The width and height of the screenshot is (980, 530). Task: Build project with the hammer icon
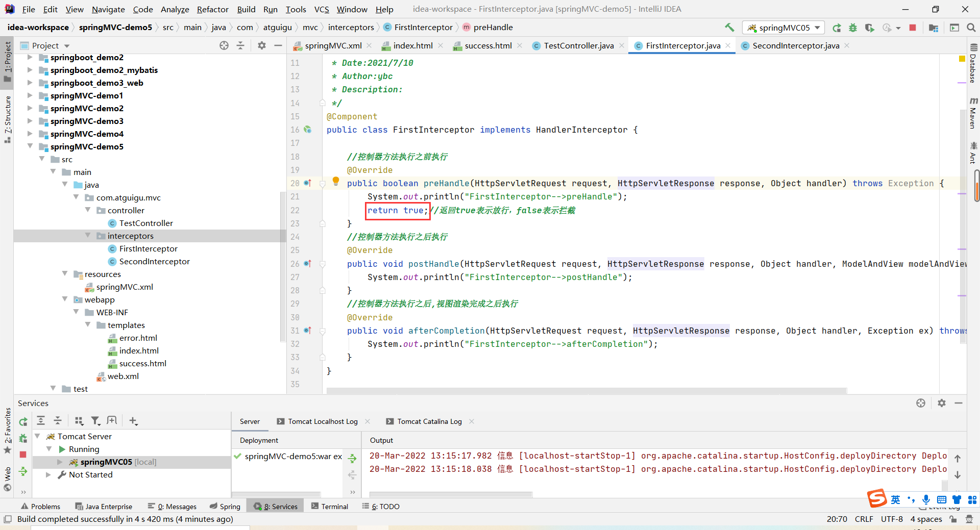point(729,28)
